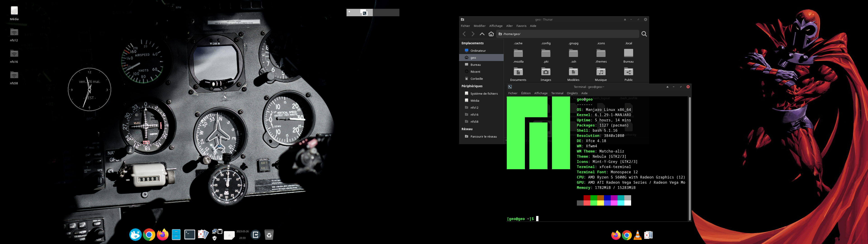Open the recycle bin icon in the dock
868x244 pixels.
click(269, 235)
